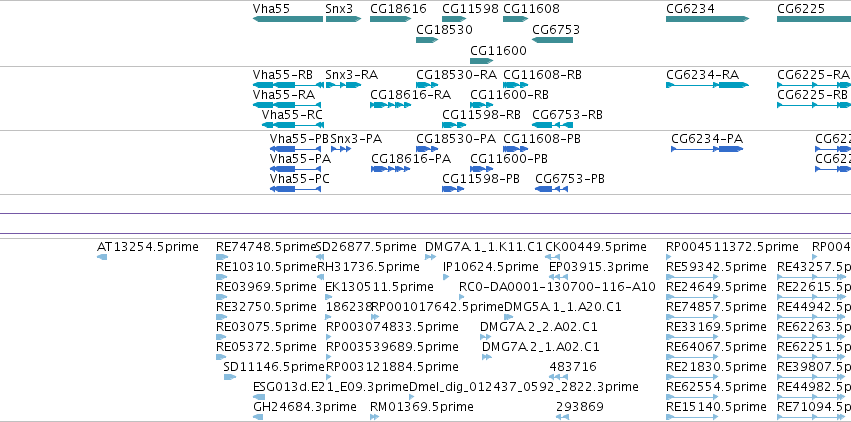This screenshot has width=851, height=422.
Task: Click the CG18616-PA protein feature
Action: 390,169
